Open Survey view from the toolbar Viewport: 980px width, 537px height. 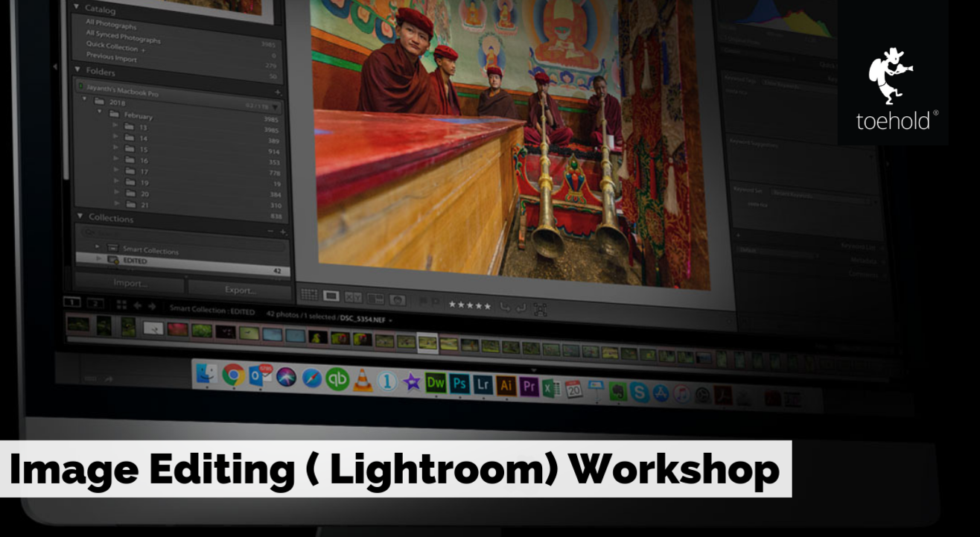point(375,299)
